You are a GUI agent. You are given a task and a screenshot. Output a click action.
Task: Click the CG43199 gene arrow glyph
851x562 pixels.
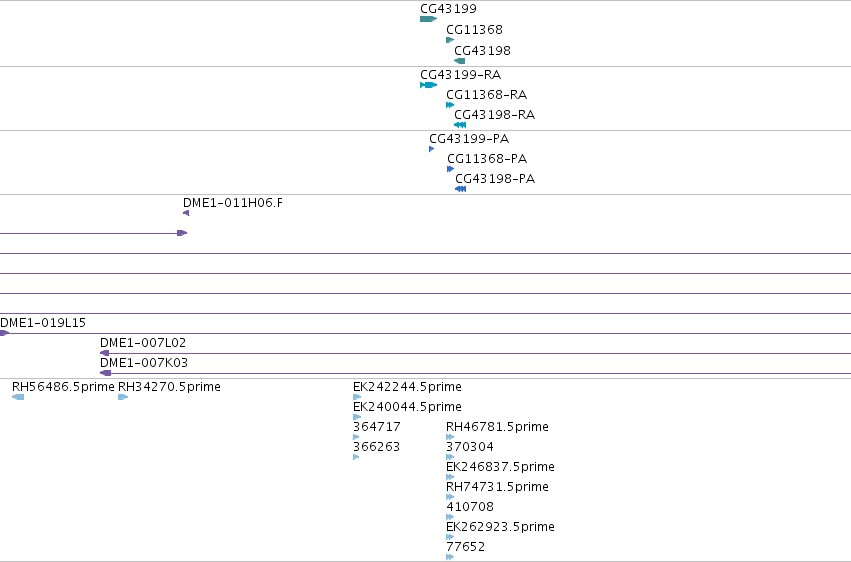pyautogui.click(x=428, y=19)
